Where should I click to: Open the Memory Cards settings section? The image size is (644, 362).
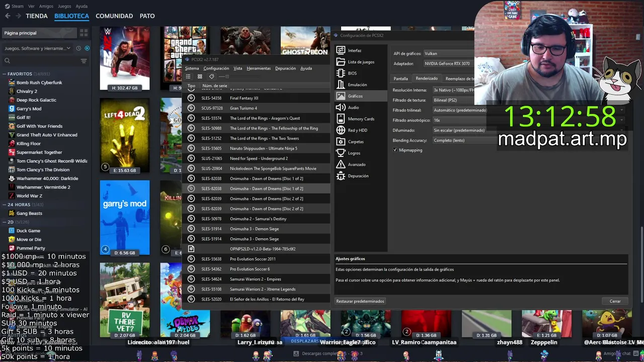(361, 119)
